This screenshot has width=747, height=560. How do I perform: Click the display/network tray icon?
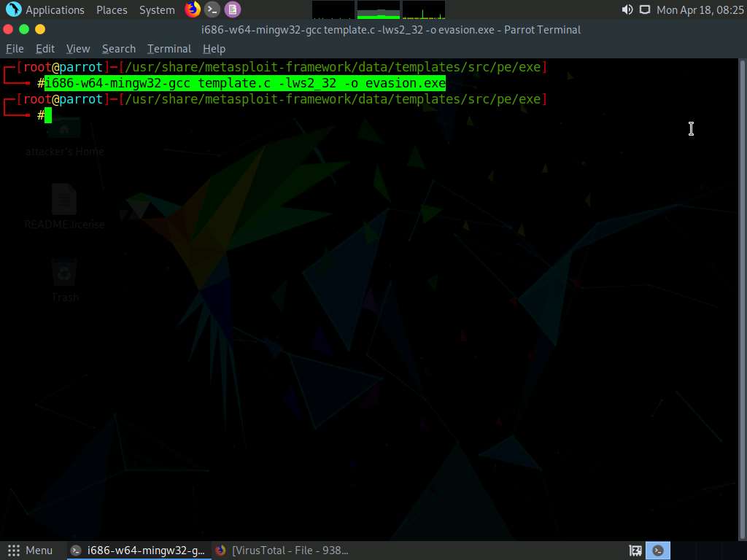coord(644,9)
